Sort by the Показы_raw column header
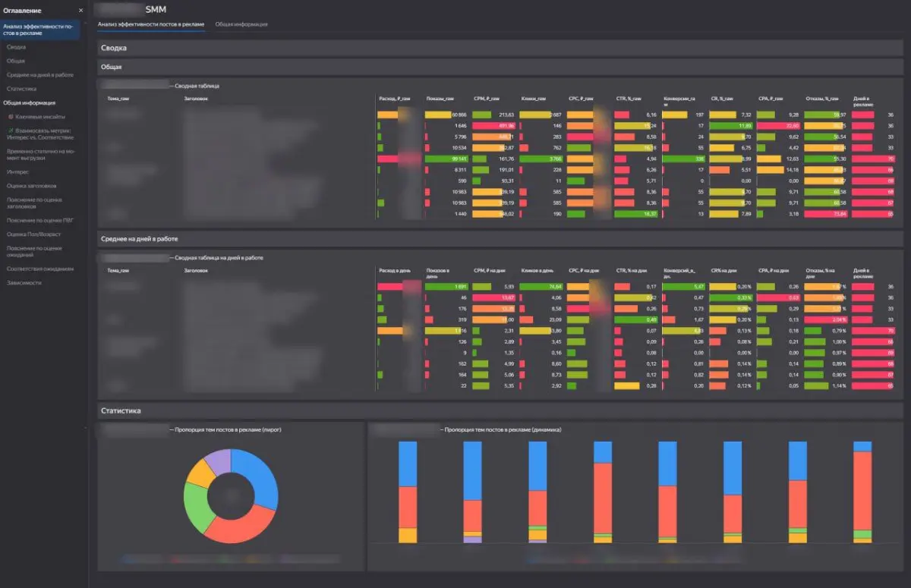911x588 pixels. (440, 99)
